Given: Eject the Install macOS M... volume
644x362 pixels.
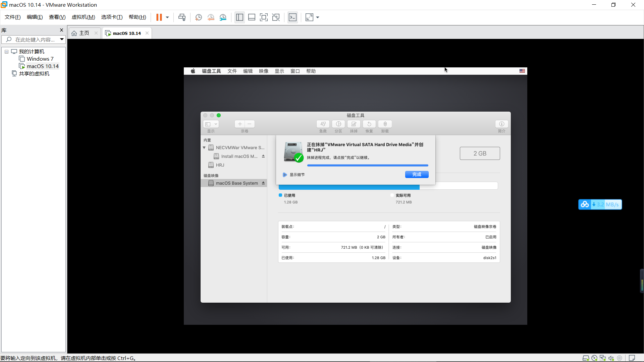Looking at the screenshot, I should pyautogui.click(x=263, y=156).
